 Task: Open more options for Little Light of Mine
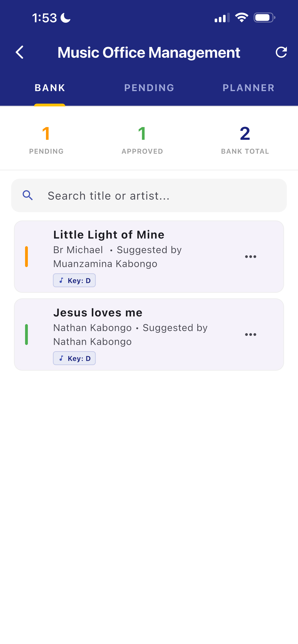tap(250, 256)
